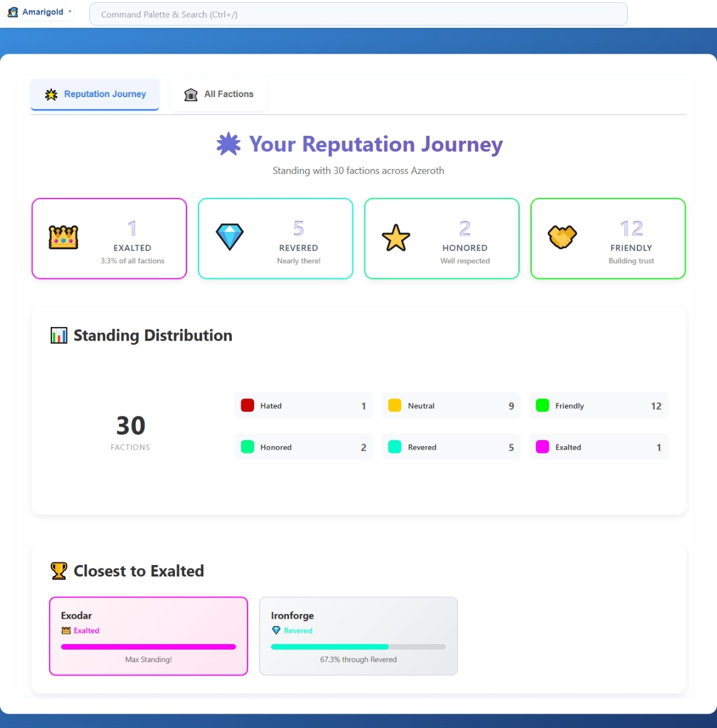717x728 pixels.
Task: Click the Command Palette search field
Action: tap(358, 14)
